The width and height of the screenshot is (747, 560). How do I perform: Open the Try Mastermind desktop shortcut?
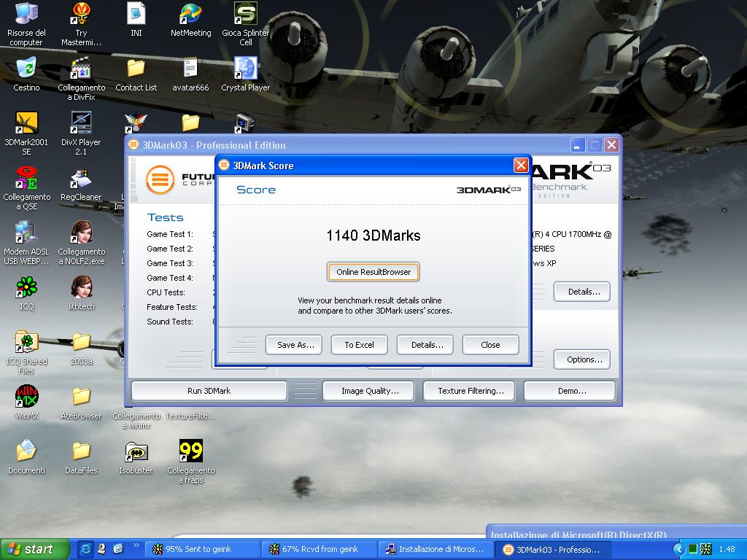(x=81, y=24)
